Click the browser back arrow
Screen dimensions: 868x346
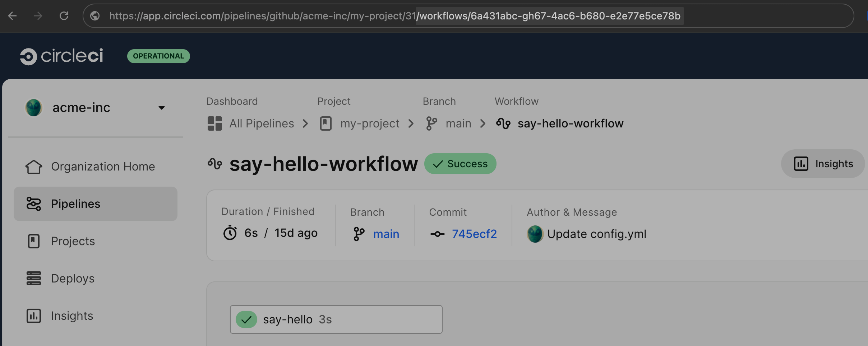click(x=13, y=16)
